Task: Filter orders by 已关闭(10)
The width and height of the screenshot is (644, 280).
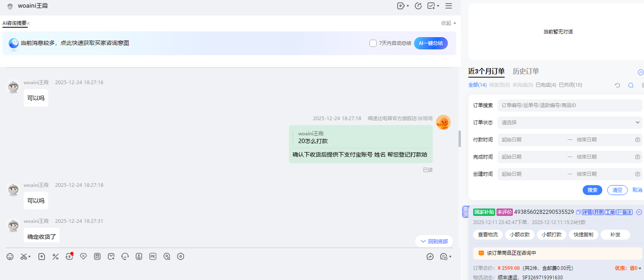Action: pos(571,85)
